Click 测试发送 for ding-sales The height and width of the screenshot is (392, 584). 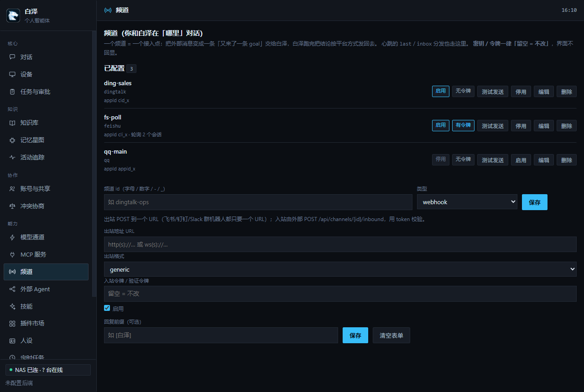[x=493, y=92]
